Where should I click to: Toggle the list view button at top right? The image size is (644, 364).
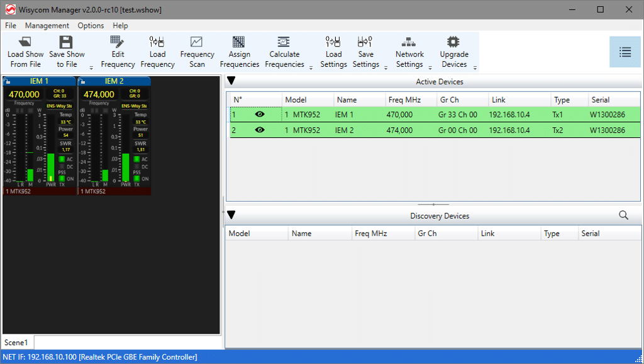click(x=625, y=52)
